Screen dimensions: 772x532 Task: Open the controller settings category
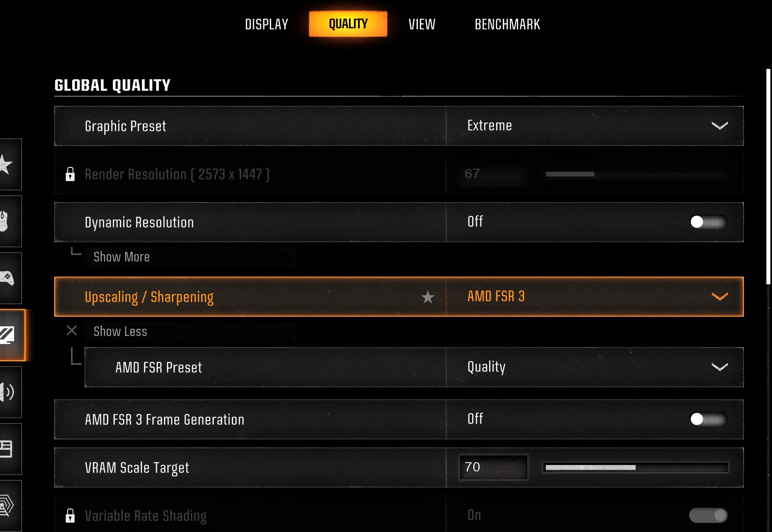click(x=7, y=278)
